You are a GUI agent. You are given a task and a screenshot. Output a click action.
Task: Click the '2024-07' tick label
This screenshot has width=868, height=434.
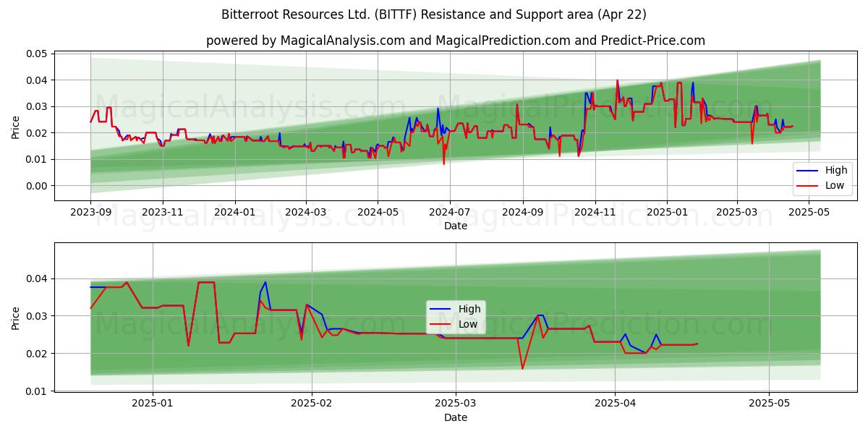coord(449,212)
